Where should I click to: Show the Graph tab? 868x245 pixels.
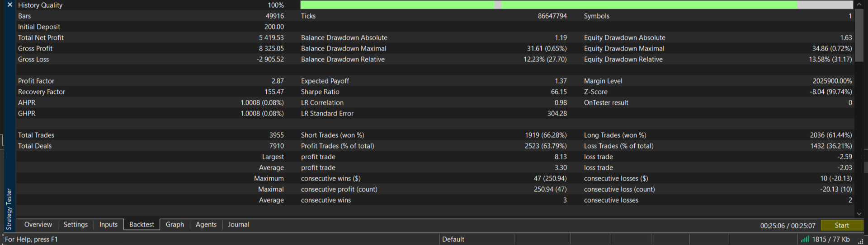175,225
